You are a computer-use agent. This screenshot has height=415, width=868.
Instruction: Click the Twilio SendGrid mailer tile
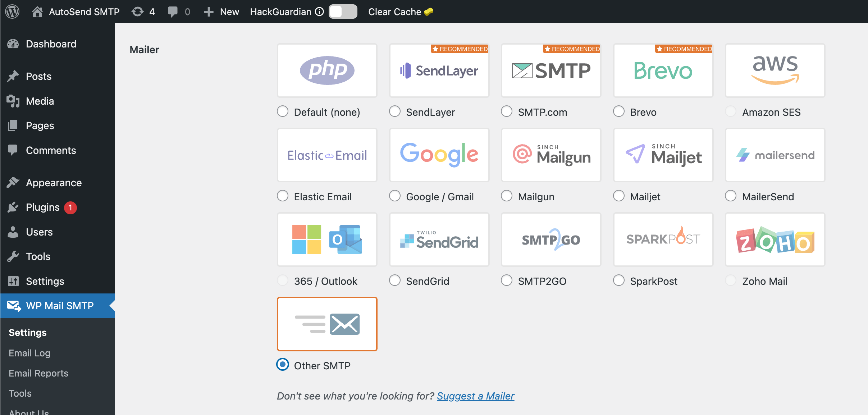tap(439, 239)
